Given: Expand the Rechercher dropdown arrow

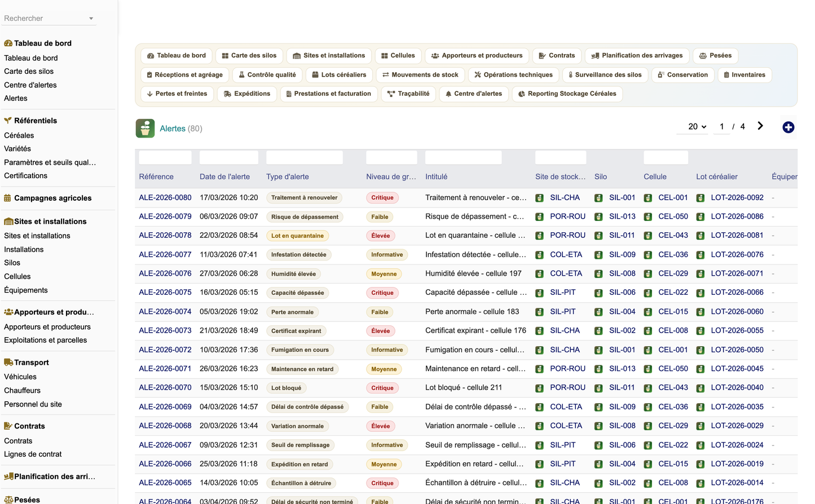Looking at the screenshot, I should click(x=91, y=19).
